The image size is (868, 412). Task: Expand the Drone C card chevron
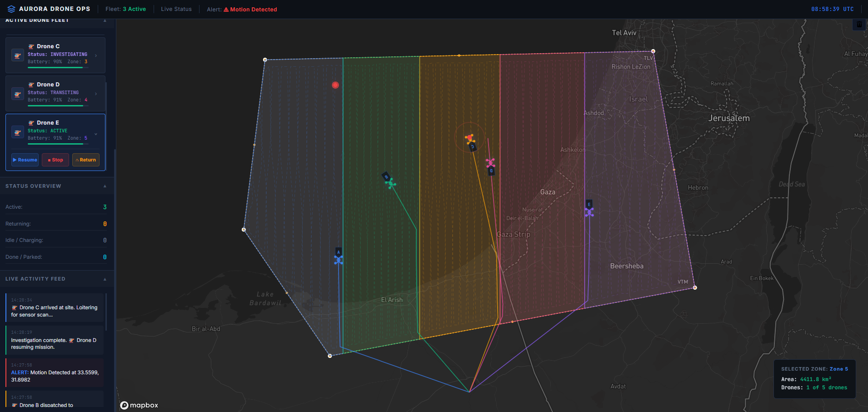pos(96,55)
